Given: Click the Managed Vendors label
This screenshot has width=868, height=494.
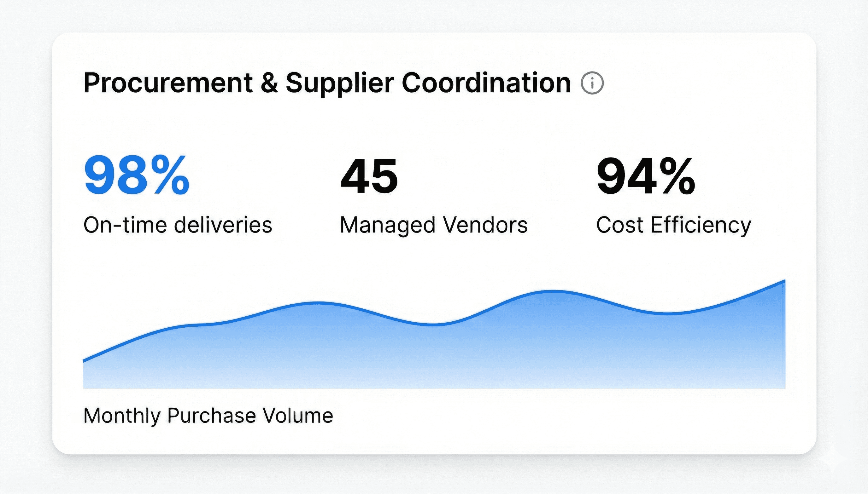Looking at the screenshot, I should tap(434, 225).
